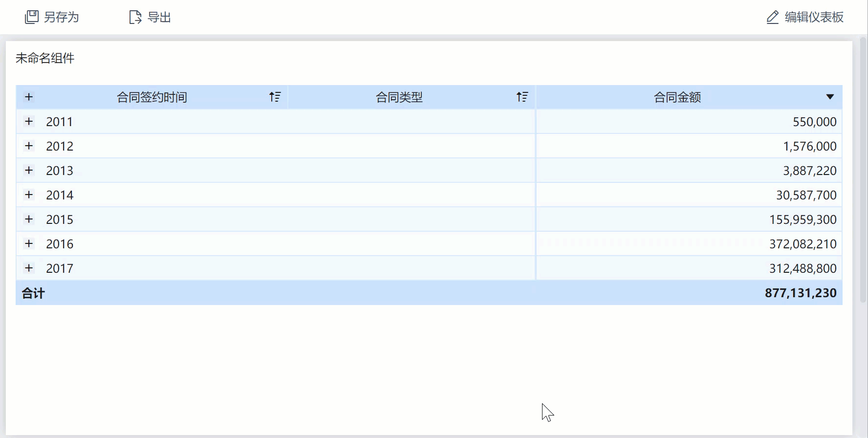Click the 2012 year label
The image size is (868, 438).
pyautogui.click(x=60, y=146)
